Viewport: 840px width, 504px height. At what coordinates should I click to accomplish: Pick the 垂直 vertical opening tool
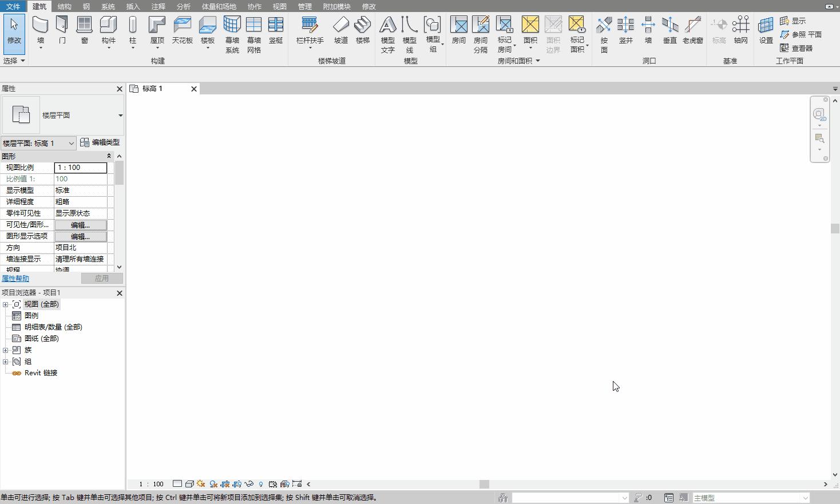[x=670, y=30]
